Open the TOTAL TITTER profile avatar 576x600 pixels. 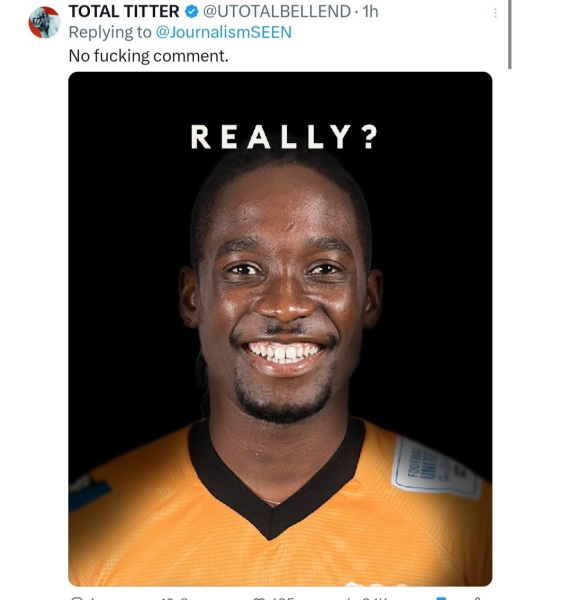click(44, 22)
